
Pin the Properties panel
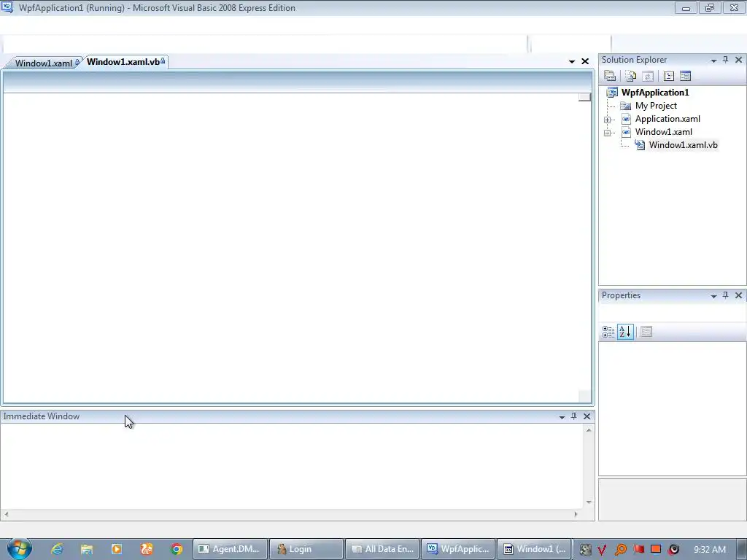(726, 295)
